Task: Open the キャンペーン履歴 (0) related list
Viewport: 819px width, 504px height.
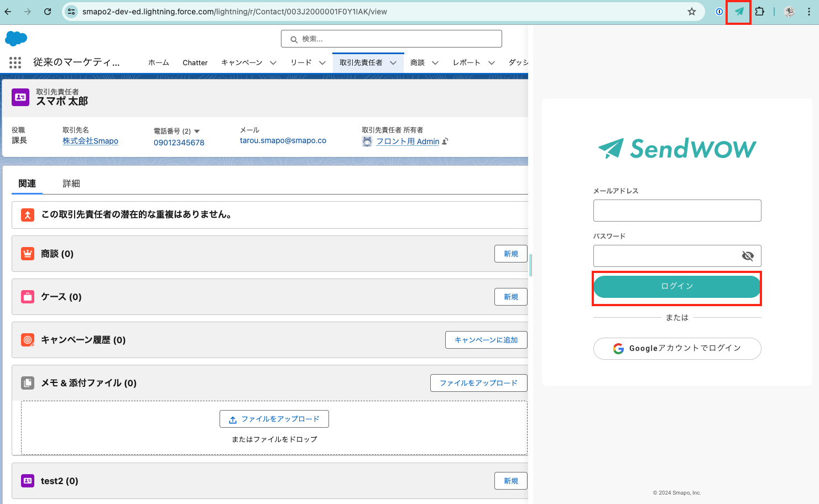Action: tap(84, 340)
